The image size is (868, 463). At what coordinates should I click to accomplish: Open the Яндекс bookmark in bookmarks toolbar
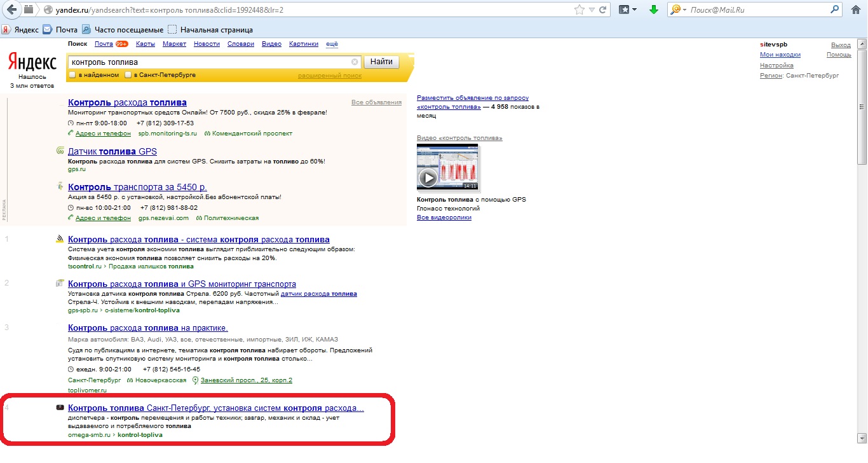20,29
